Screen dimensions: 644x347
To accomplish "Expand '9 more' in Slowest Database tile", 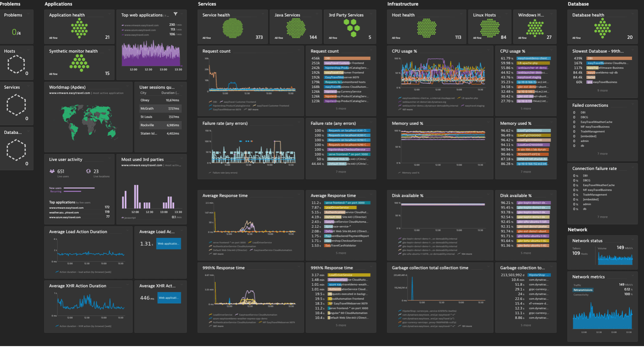I will tap(602, 91).
